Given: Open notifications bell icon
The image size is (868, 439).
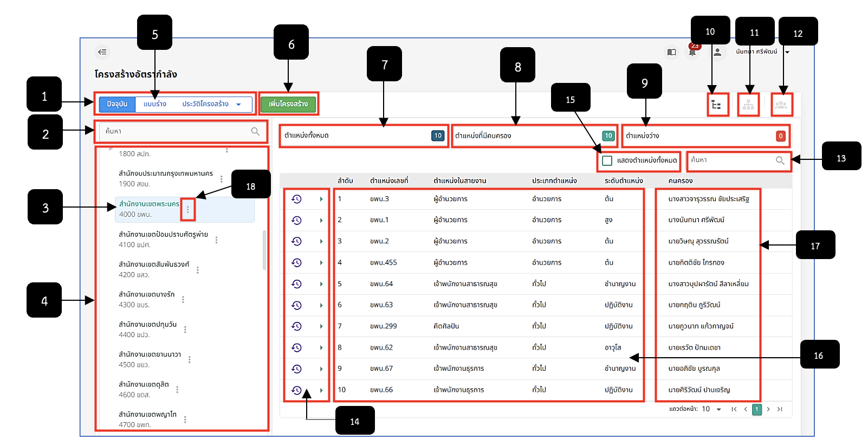Looking at the screenshot, I should (x=692, y=52).
